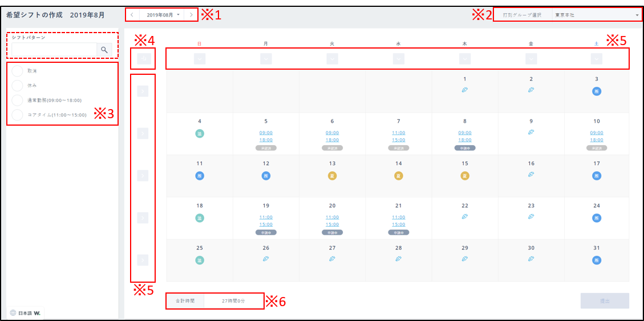This screenshot has width=644, height=321.
Task: Select the 休み shift pattern option
Action: (x=18, y=86)
